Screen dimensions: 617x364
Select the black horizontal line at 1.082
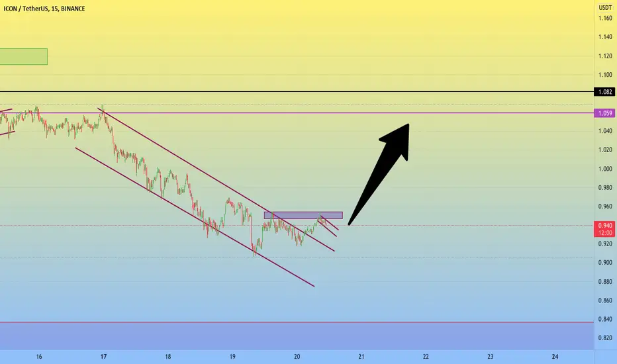(297, 92)
